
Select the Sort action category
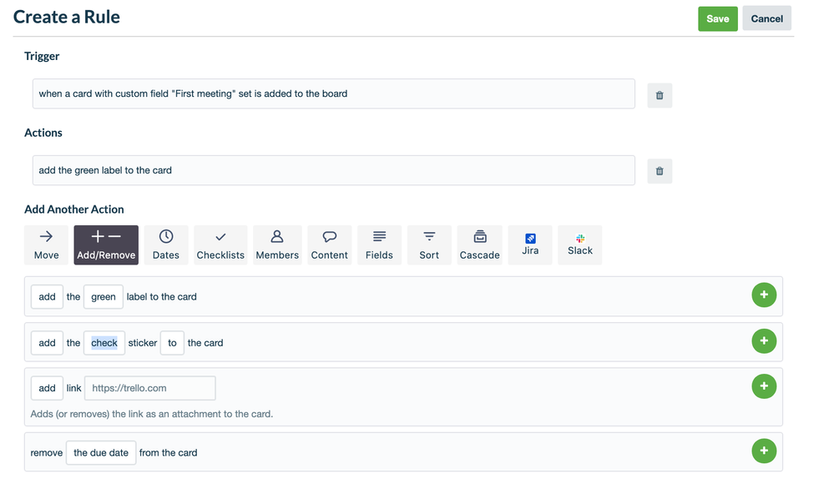[429, 244]
